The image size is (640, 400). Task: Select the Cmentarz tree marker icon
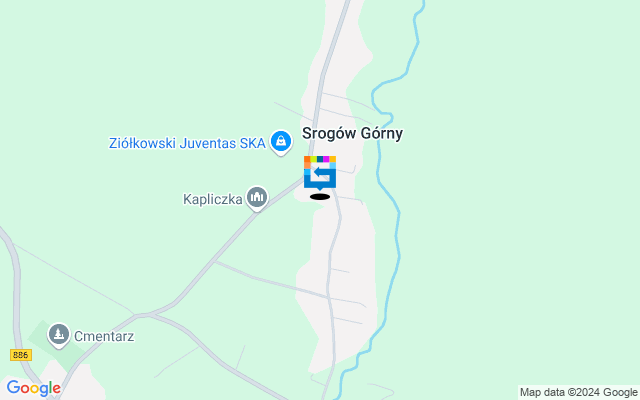59,335
